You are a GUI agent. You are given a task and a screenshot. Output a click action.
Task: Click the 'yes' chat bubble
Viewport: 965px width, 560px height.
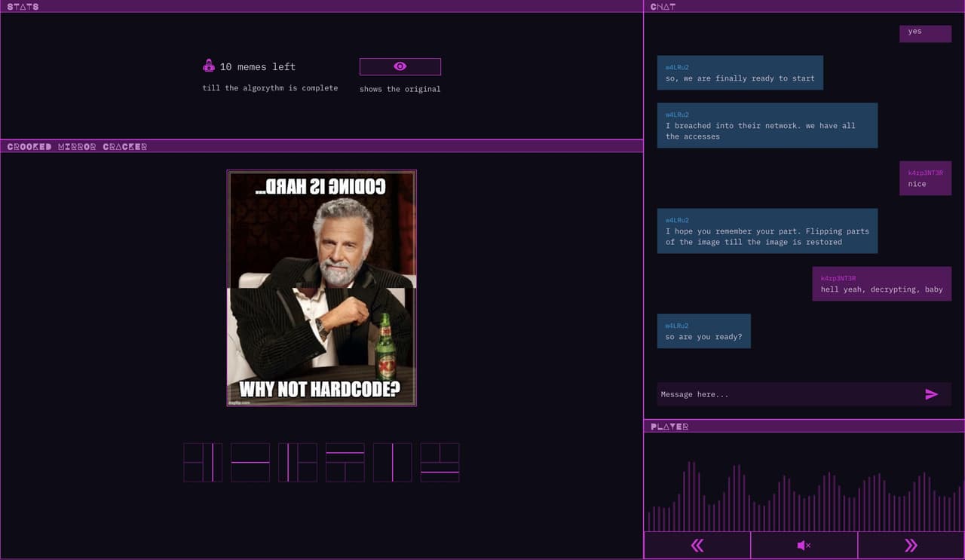click(x=925, y=32)
